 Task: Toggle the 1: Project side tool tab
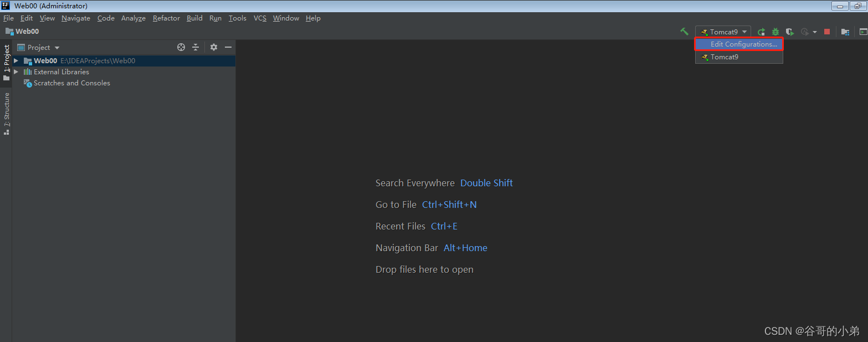pos(6,62)
